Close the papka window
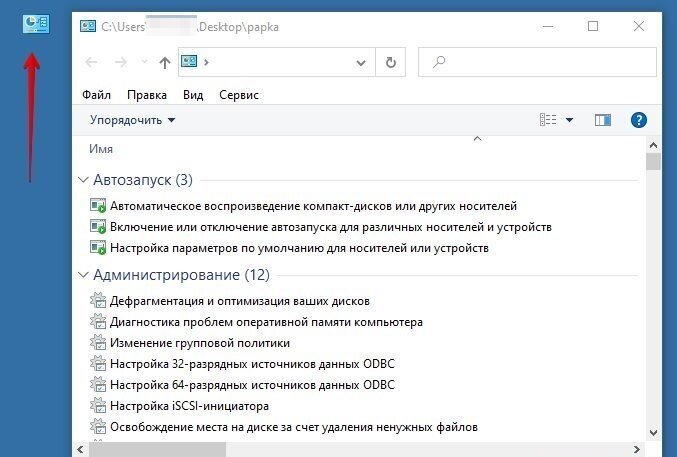The height and width of the screenshot is (457, 677). coord(639,26)
